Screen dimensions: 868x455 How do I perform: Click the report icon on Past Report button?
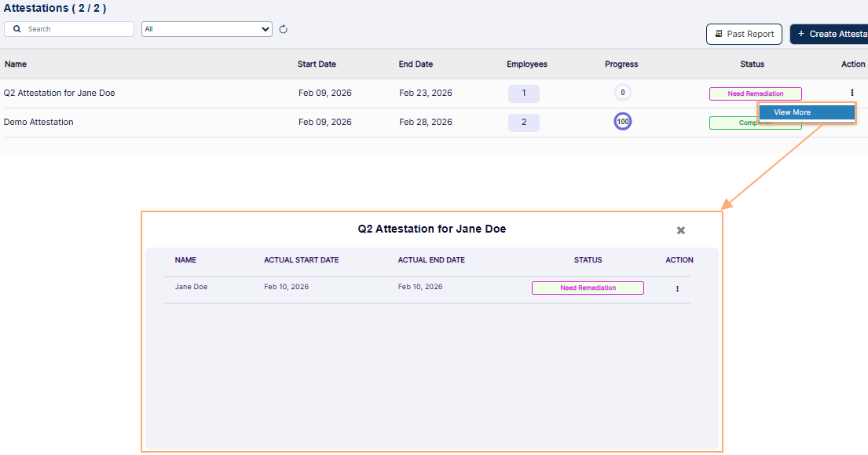(x=717, y=34)
